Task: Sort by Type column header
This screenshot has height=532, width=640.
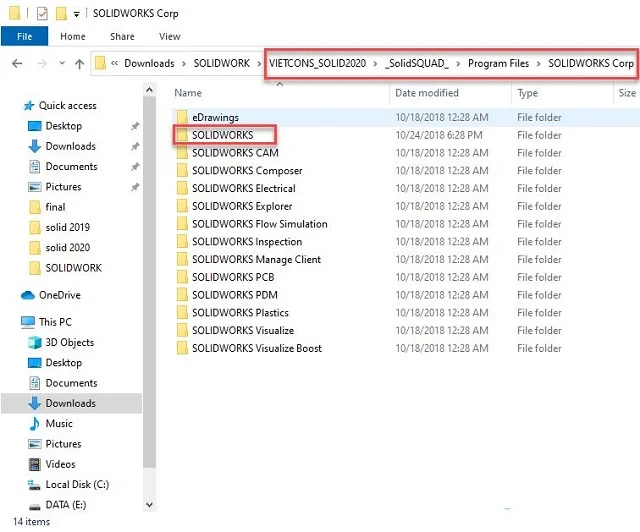Action: pos(527,93)
